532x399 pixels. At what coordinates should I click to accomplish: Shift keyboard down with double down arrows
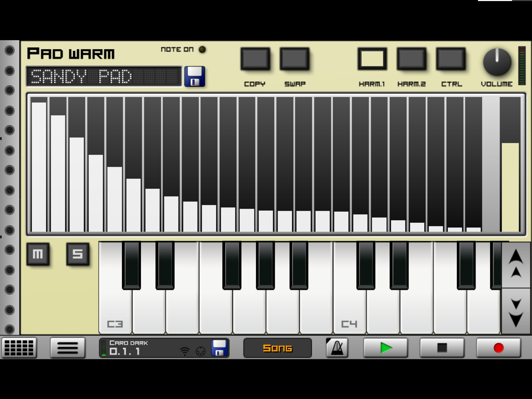pos(516,312)
